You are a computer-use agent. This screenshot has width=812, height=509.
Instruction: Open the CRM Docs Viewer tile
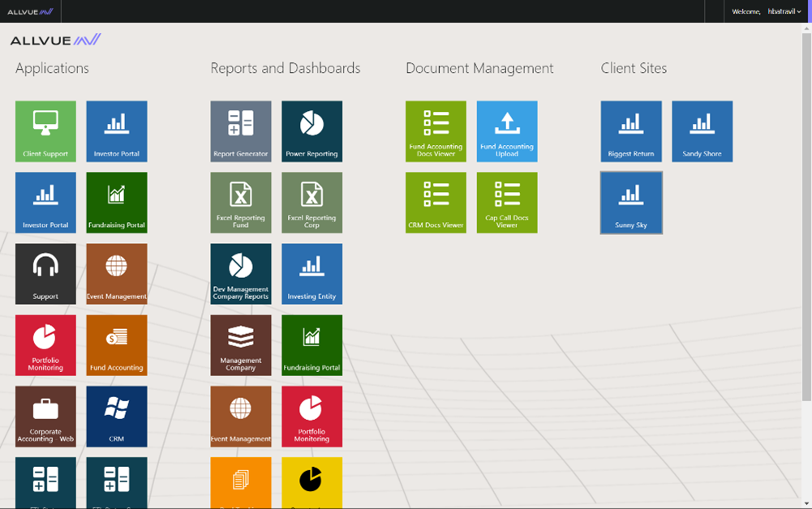coord(436,203)
